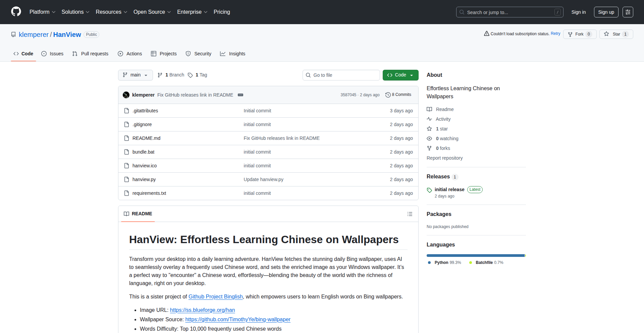The image size is (644, 333).
Task: Click the star icon beside 1 star
Action: (x=429, y=129)
